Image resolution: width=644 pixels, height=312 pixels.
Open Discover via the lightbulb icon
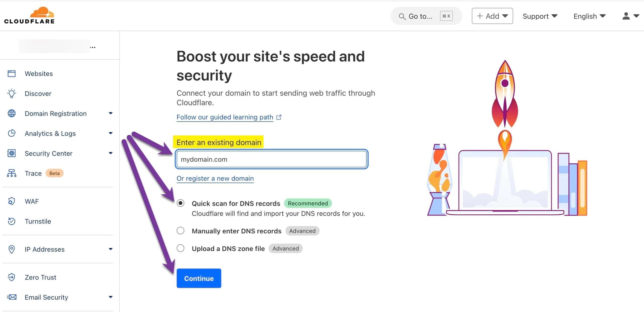[x=12, y=93]
